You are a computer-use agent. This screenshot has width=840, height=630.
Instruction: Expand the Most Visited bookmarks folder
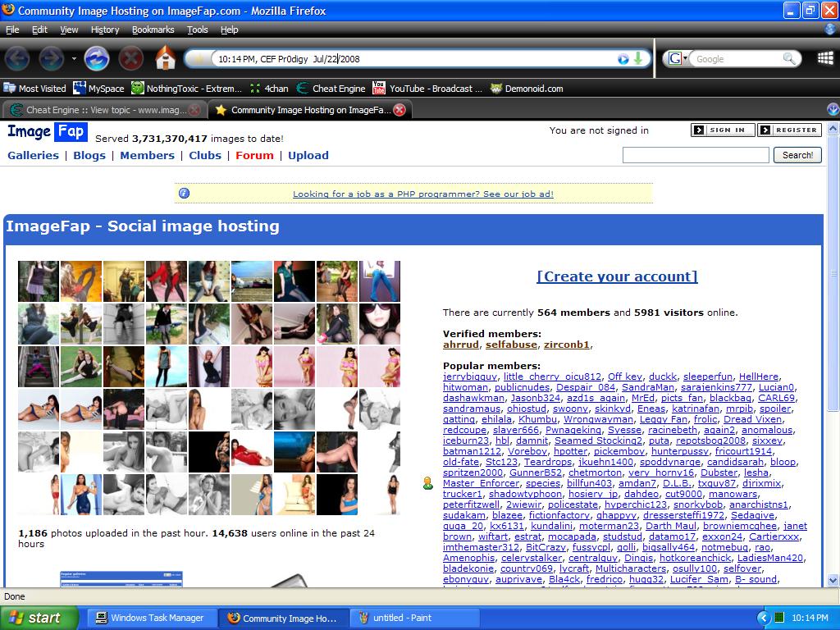(34, 89)
